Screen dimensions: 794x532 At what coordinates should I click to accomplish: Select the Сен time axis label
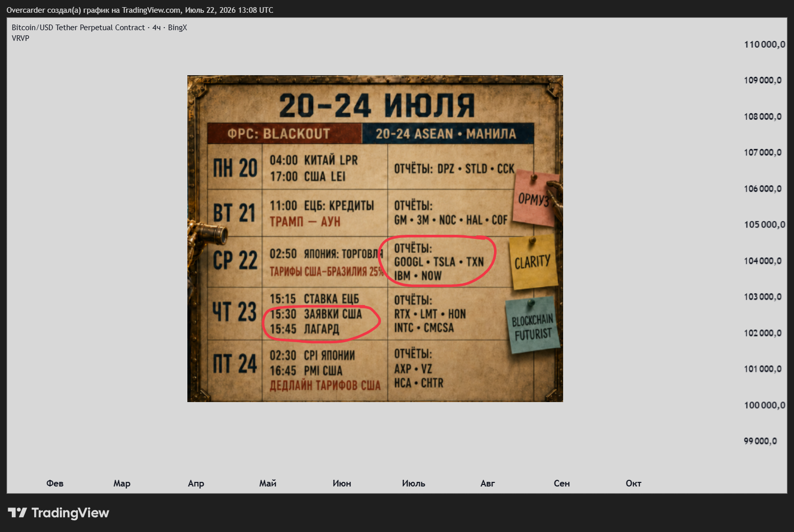point(562,483)
